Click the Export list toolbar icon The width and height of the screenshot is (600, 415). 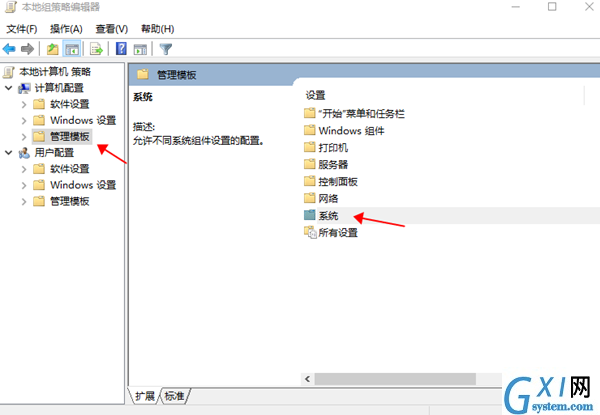tap(96, 49)
